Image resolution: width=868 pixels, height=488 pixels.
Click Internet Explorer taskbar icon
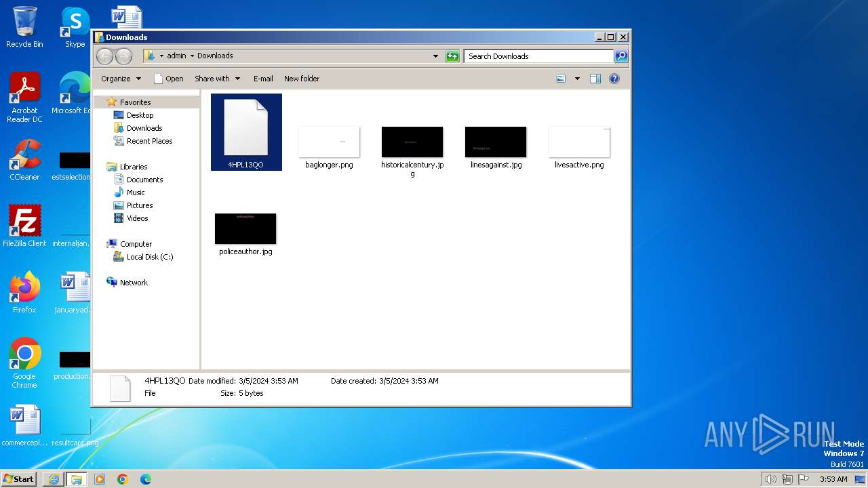tap(54, 479)
